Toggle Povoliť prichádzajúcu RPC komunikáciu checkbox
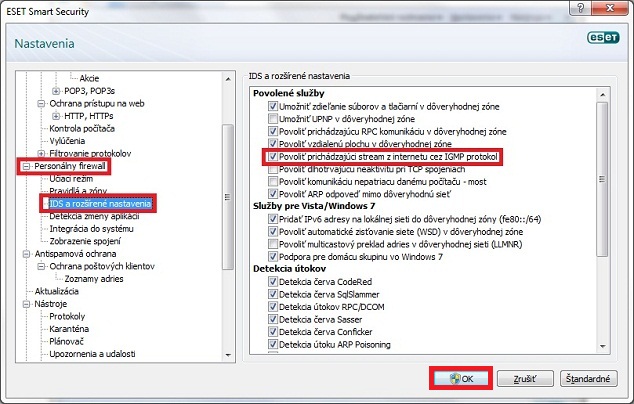 [x=273, y=131]
